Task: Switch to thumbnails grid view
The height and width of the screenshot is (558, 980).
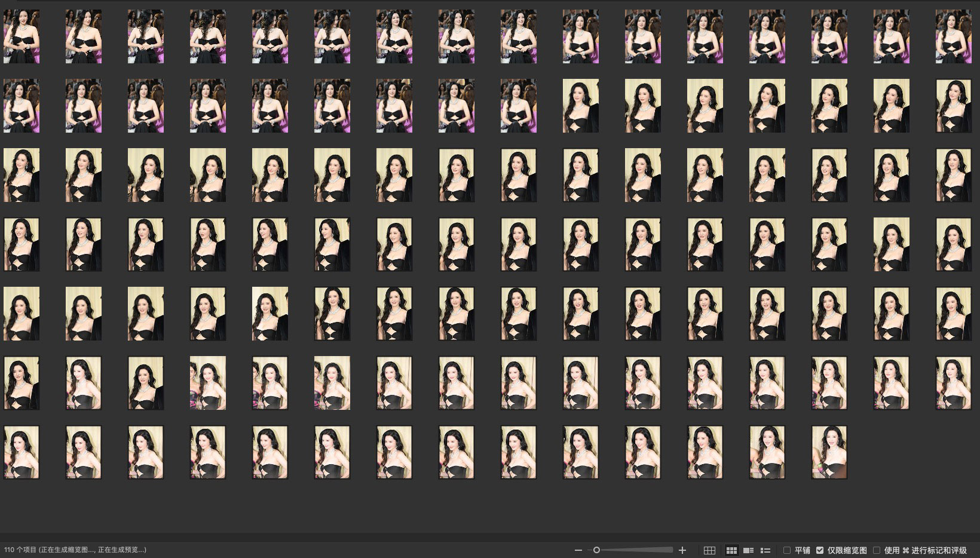Action: click(x=731, y=550)
